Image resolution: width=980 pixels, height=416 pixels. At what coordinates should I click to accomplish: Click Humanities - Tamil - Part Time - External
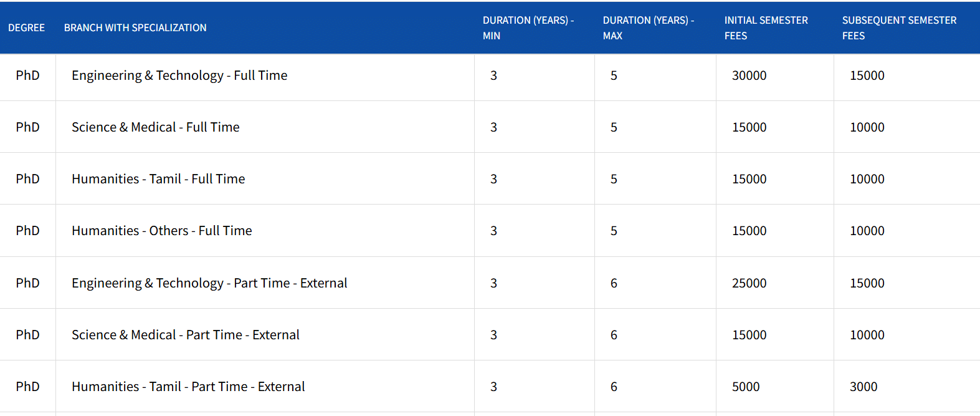pyautogui.click(x=188, y=387)
